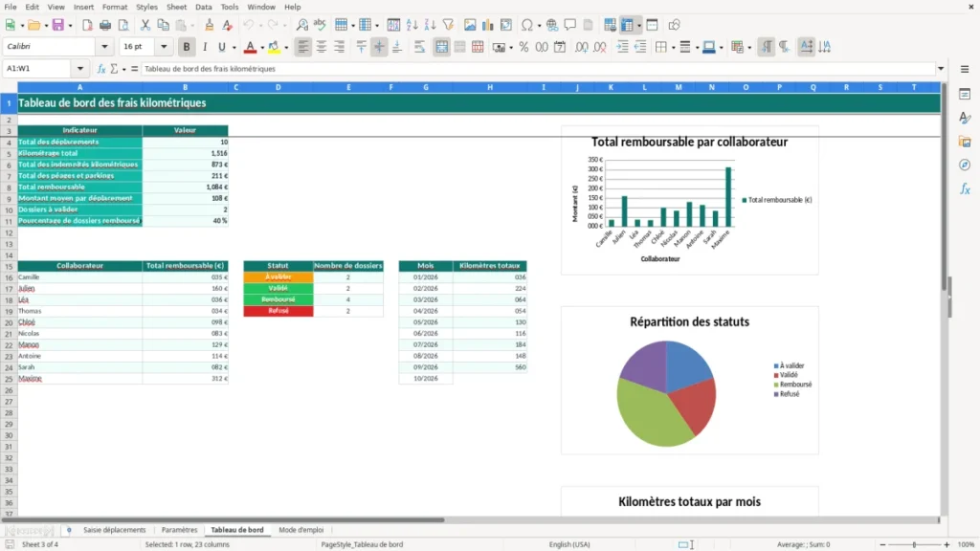Clear direct formatting icon
980x551 pixels.
pos(228,25)
